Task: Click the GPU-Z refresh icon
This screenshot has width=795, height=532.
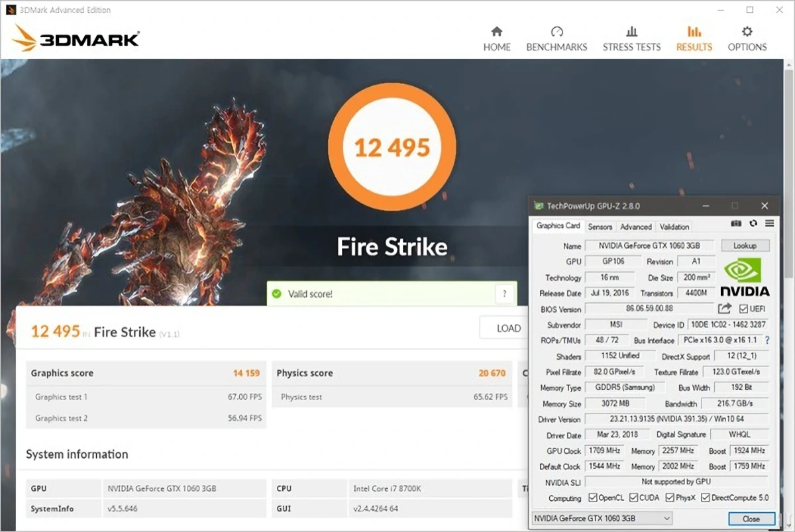Action: (753, 224)
